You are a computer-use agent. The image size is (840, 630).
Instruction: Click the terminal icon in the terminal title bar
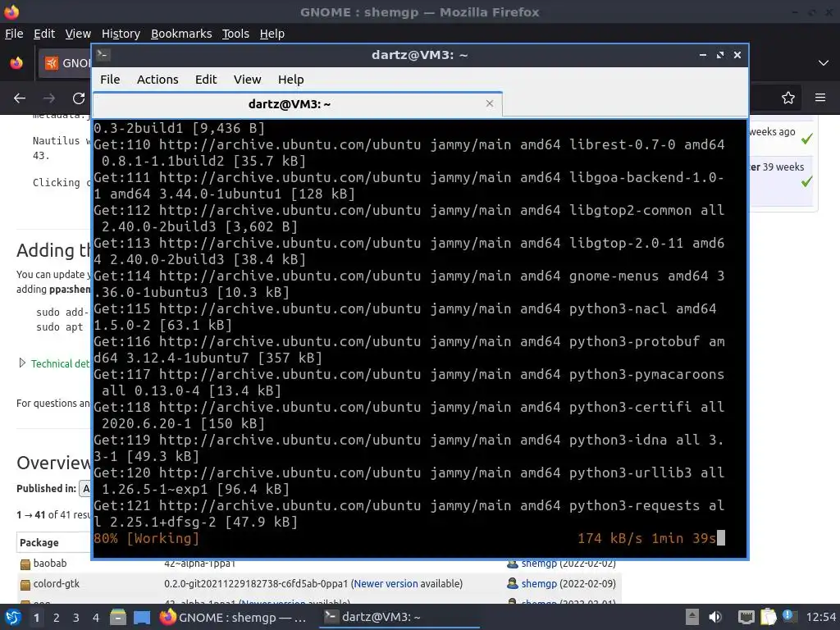(103, 55)
